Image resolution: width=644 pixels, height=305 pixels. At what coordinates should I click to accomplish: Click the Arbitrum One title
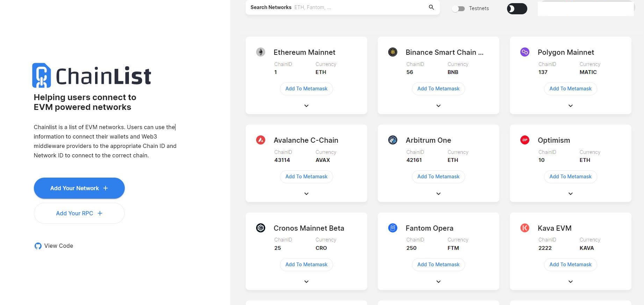pyautogui.click(x=428, y=140)
